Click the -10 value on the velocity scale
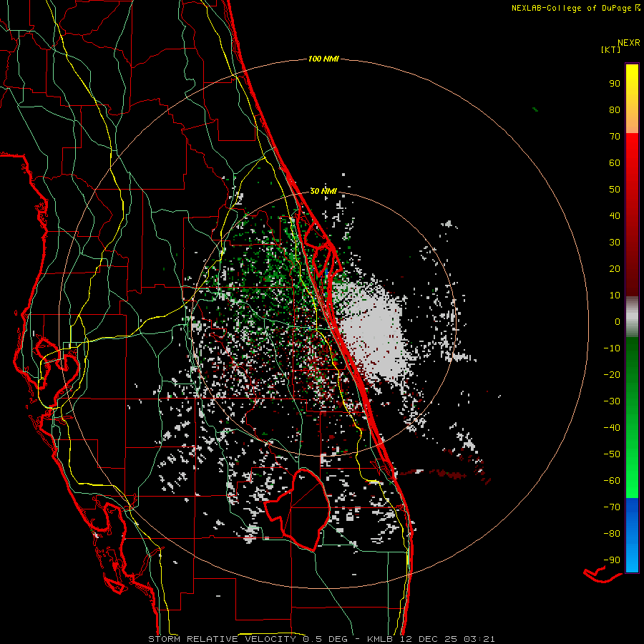 click(x=612, y=348)
